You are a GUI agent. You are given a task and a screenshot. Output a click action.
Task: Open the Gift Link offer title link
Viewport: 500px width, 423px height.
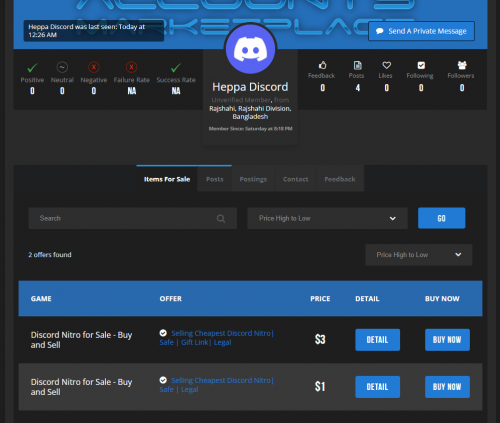[217, 338]
